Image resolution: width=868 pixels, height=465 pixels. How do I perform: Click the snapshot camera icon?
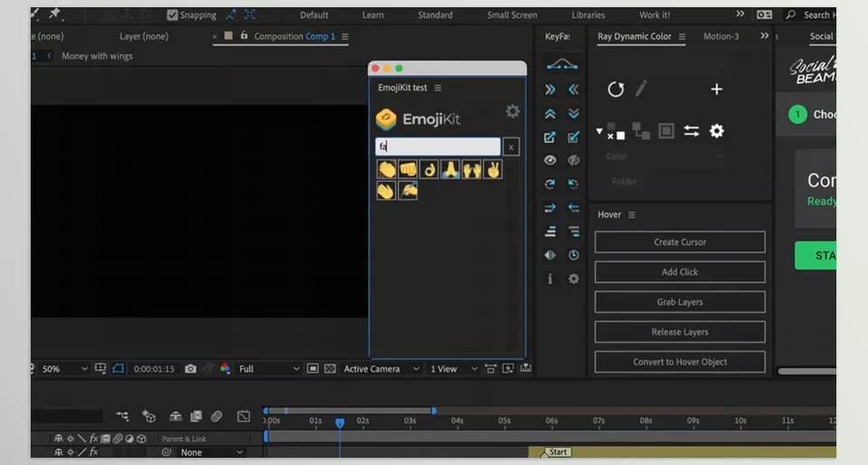pyautogui.click(x=191, y=369)
